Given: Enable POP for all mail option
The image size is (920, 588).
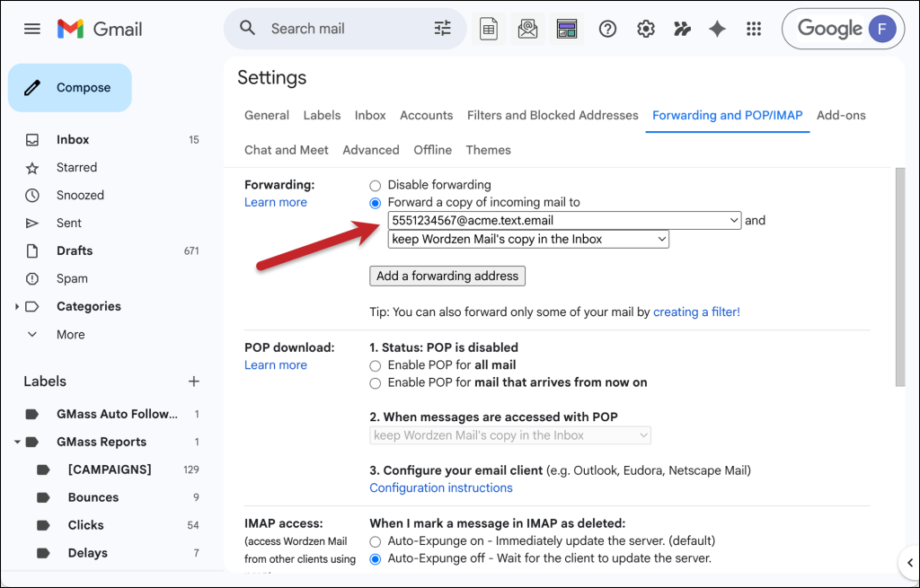Looking at the screenshot, I should [376, 365].
